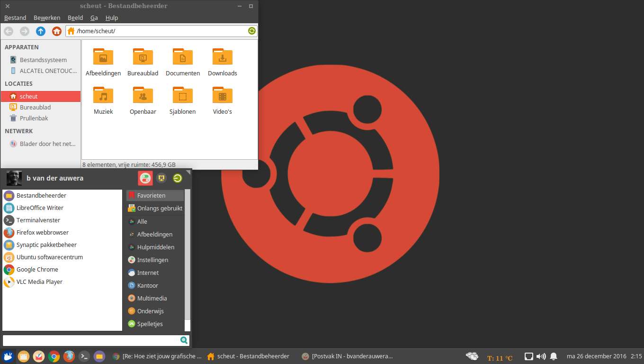Open the Ga menu

(x=94, y=18)
